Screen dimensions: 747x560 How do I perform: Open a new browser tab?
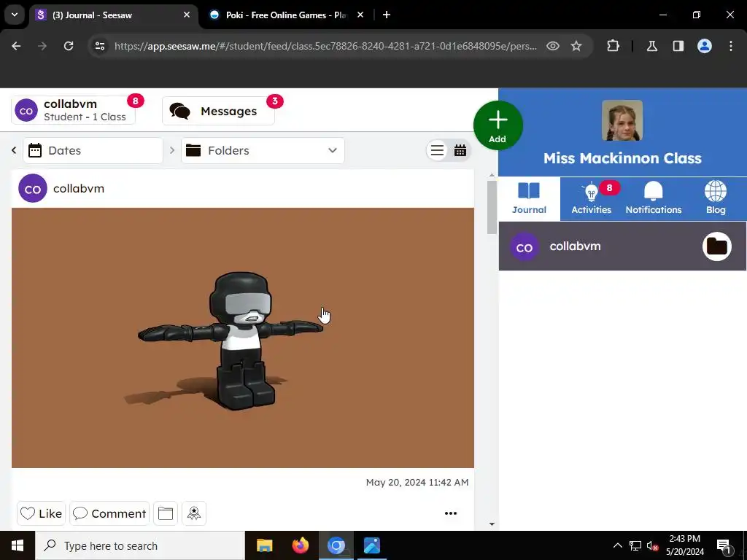[387, 15]
